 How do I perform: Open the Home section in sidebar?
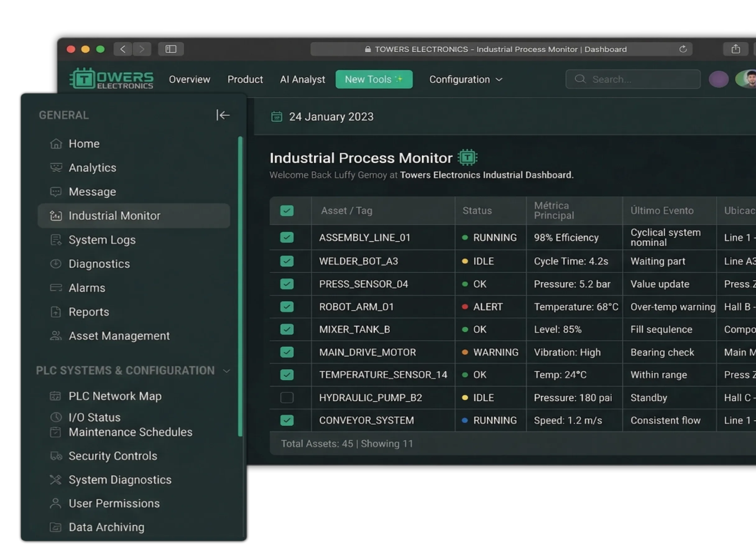(84, 143)
